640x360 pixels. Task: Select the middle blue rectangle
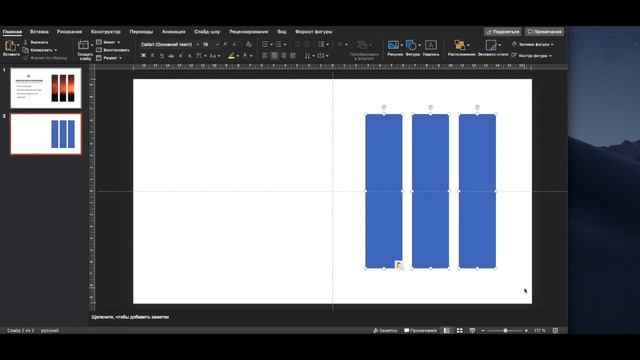click(x=430, y=191)
